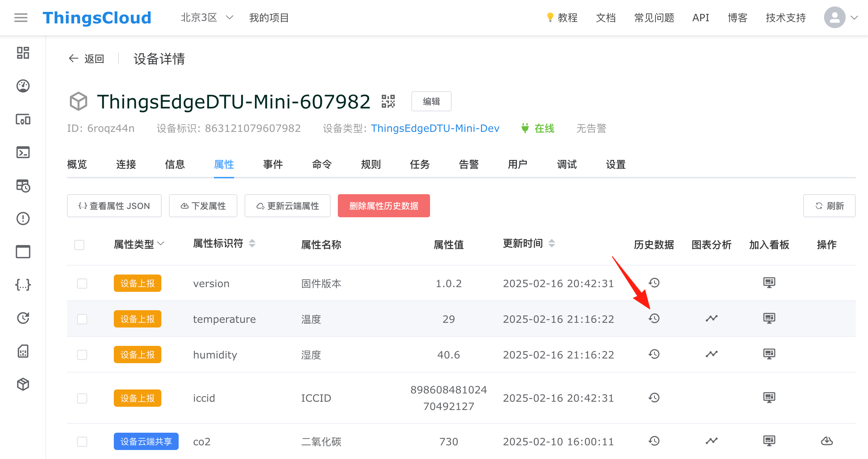The height and width of the screenshot is (459, 868).
Task: Open the package box sidebar icon
Action: [x=23, y=384]
